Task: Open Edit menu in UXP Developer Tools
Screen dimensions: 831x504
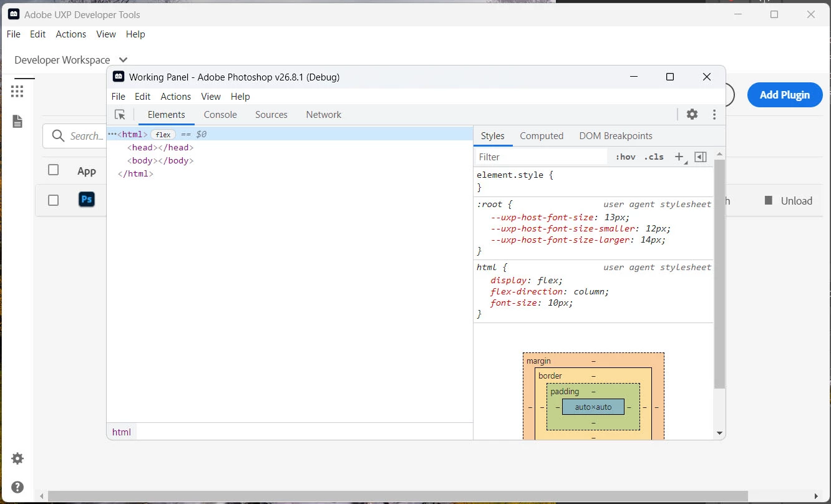Action: point(38,34)
